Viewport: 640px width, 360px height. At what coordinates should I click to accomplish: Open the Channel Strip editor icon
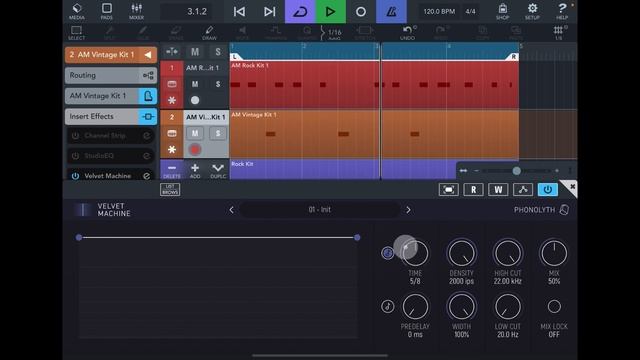[147, 136]
